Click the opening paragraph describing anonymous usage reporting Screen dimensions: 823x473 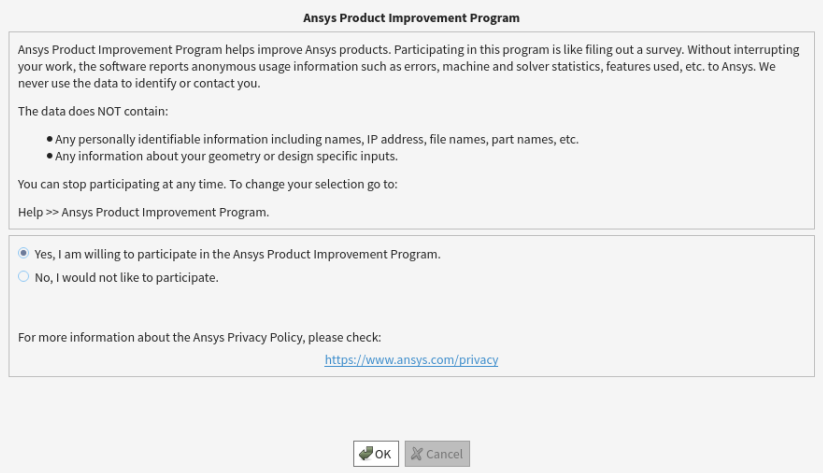click(x=408, y=66)
